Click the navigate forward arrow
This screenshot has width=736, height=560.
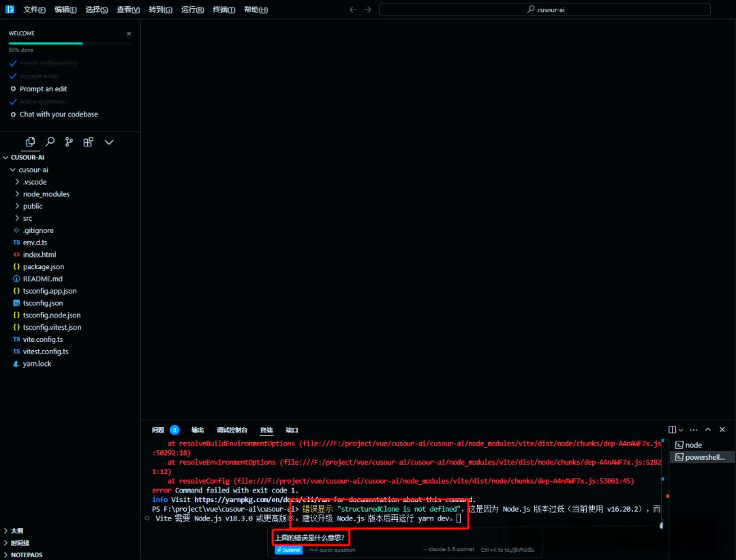pyautogui.click(x=368, y=10)
